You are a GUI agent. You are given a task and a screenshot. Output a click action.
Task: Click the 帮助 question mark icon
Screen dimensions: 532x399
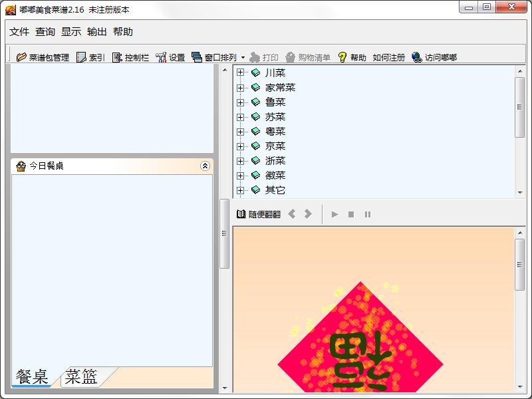click(342, 58)
